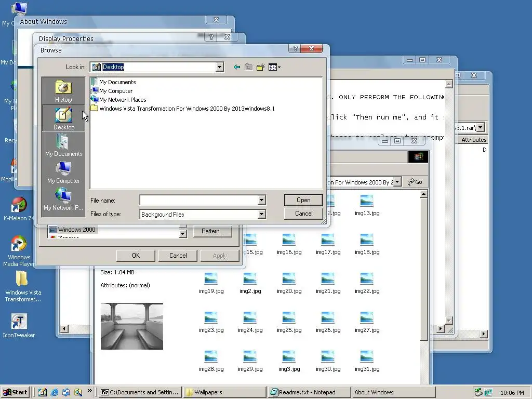This screenshot has width=532, height=399.
Task: Select img13.jpg in Wallpapers window
Action: [x=367, y=205]
